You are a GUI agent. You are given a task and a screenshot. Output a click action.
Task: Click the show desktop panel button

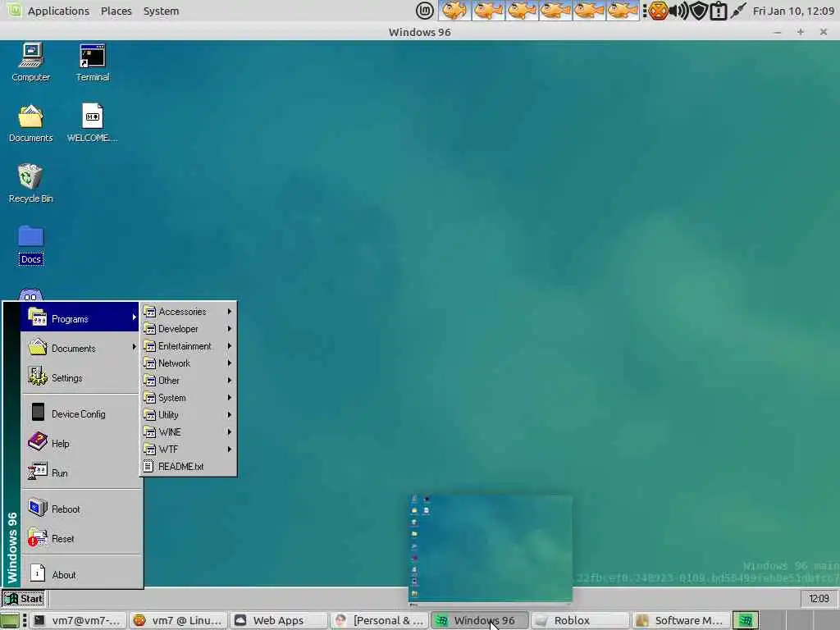click(x=10, y=620)
